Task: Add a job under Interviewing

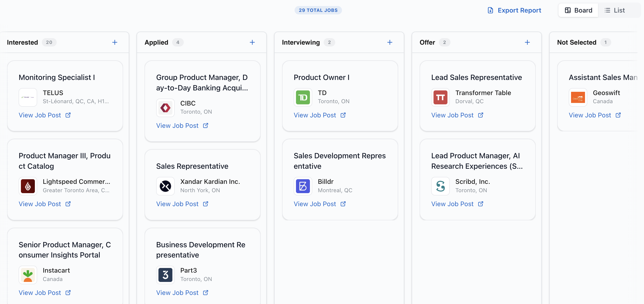Action: point(390,42)
